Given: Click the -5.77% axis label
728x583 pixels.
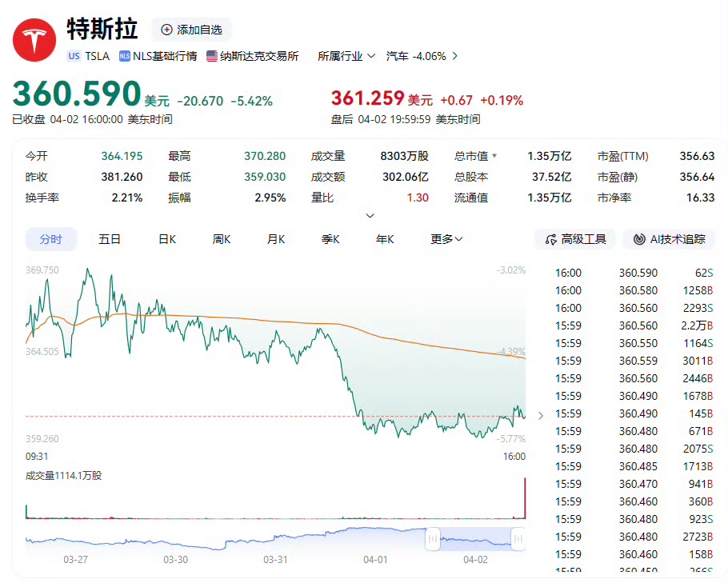Looking at the screenshot, I should [510, 438].
